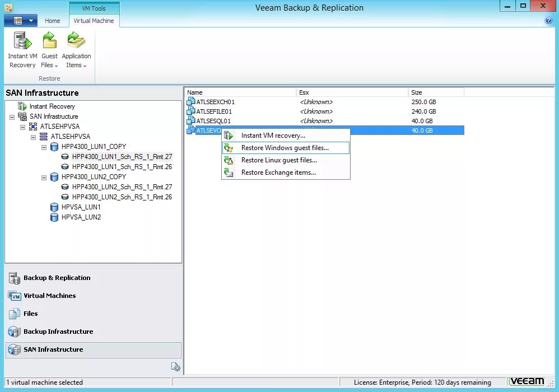Click the ATLSESQL01 VM icon
The width and height of the screenshot is (559, 392).
click(x=191, y=120)
